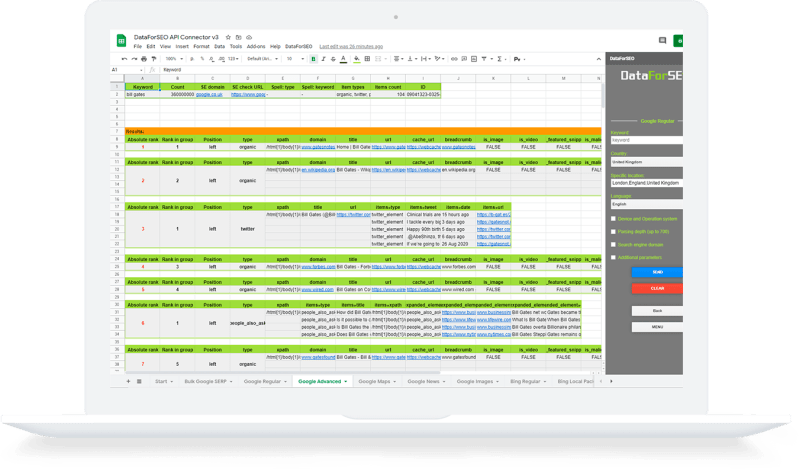Open the all sheets list icon
799x469 pixels.
pos(139,381)
